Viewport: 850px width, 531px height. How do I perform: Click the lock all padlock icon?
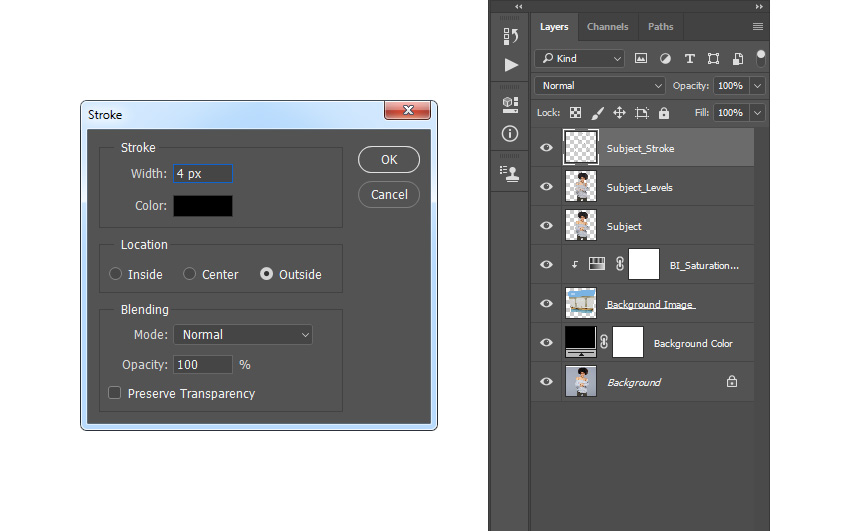(x=663, y=113)
